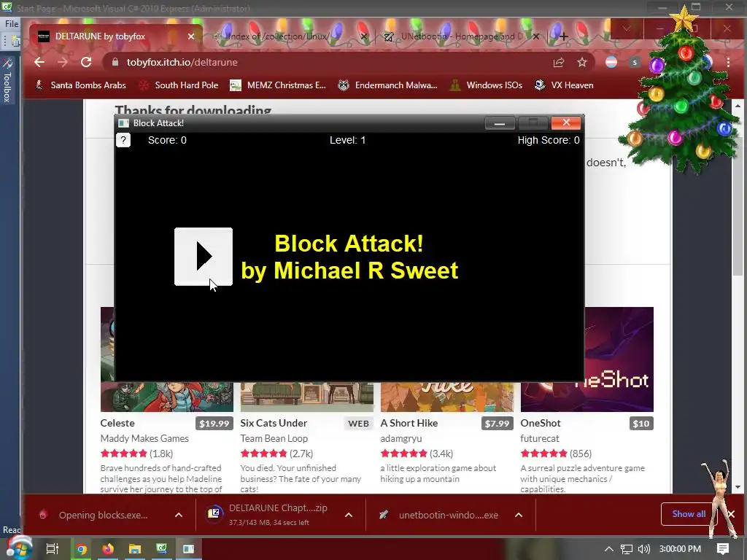
Task: Click the A Short Hike $7.99 price tag
Action: pyautogui.click(x=497, y=424)
